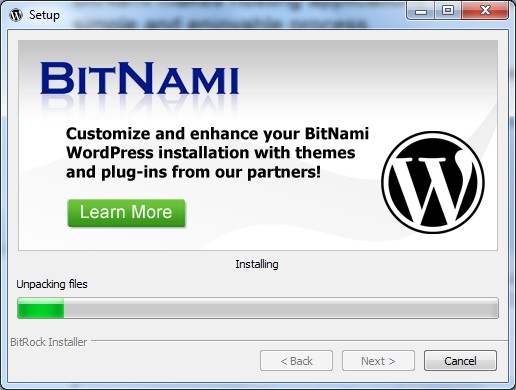Click the "Customize and enhance" banner headline
Screen dimensions: 516x390
coord(217,153)
